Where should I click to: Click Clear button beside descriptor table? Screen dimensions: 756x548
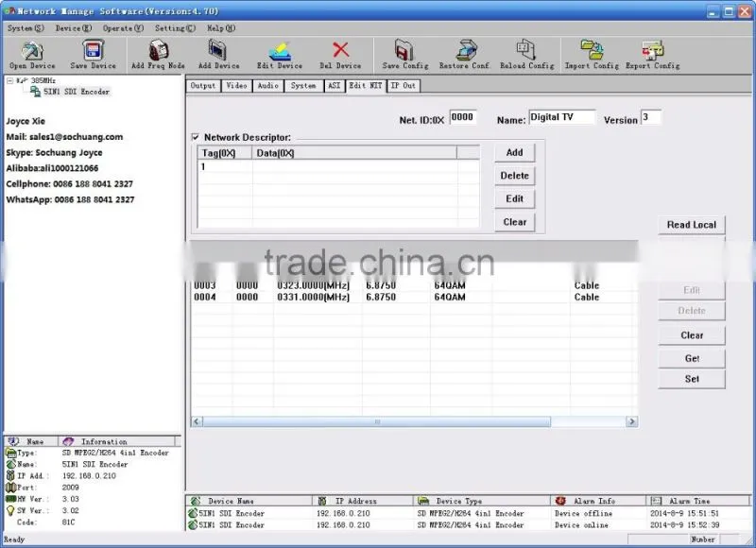click(514, 222)
